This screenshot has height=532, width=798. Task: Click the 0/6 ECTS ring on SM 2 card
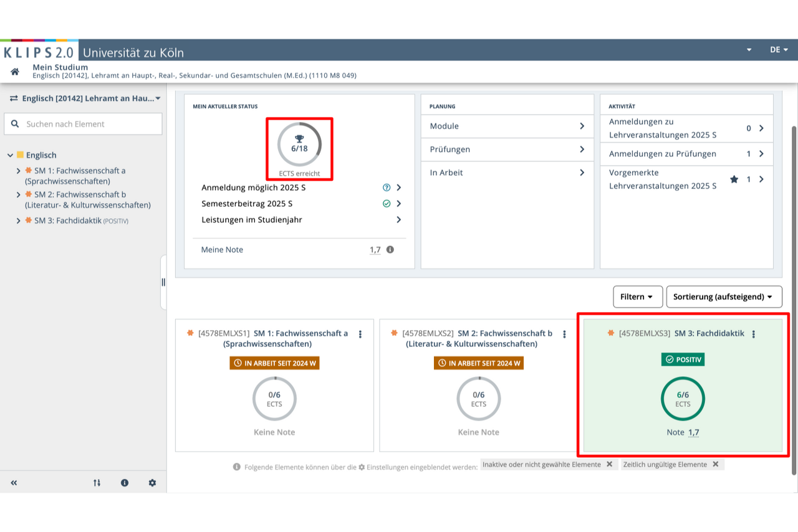click(x=479, y=399)
